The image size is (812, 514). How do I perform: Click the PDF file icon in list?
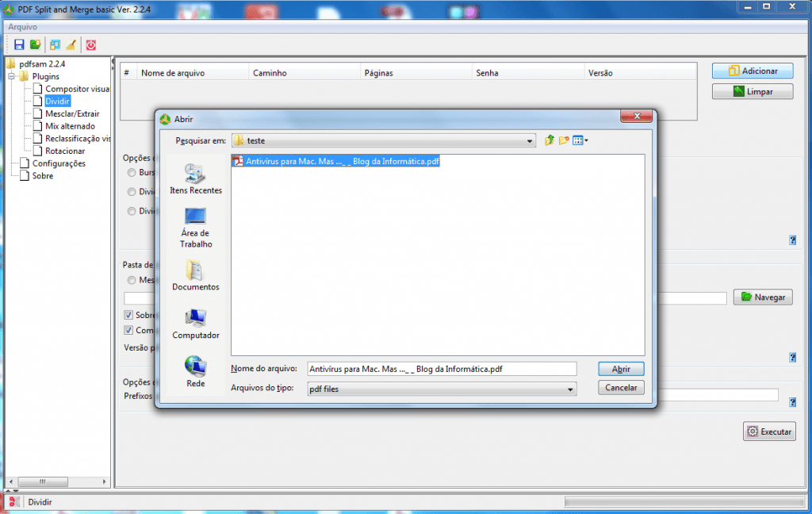click(x=238, y=161)
